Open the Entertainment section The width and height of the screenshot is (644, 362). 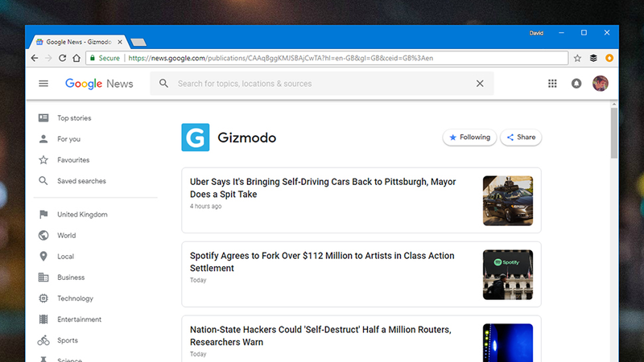pos(79,319)
